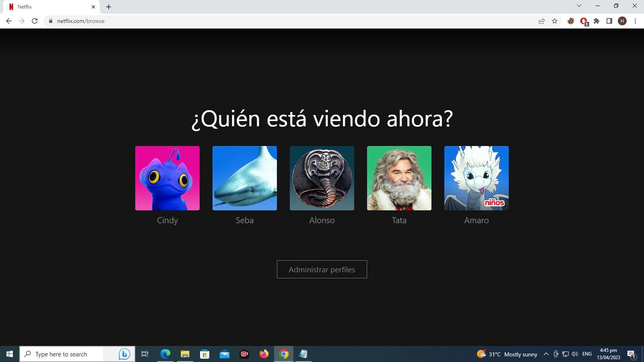Change the ENG input language
The image size is (644, 362).
pos(587,354)
